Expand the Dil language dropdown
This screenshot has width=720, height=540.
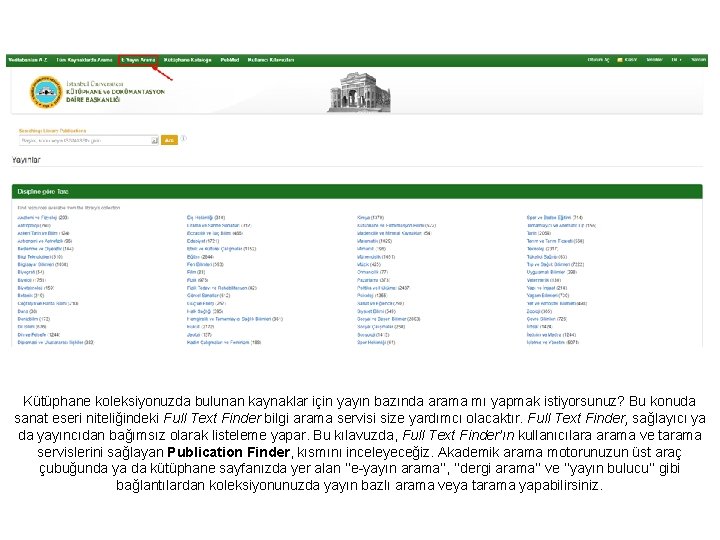click(x=676, y=60)
